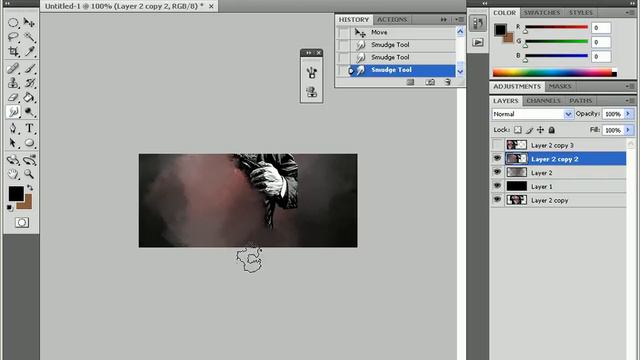Select the 3D Rotate tool

(x=13, y=160)
